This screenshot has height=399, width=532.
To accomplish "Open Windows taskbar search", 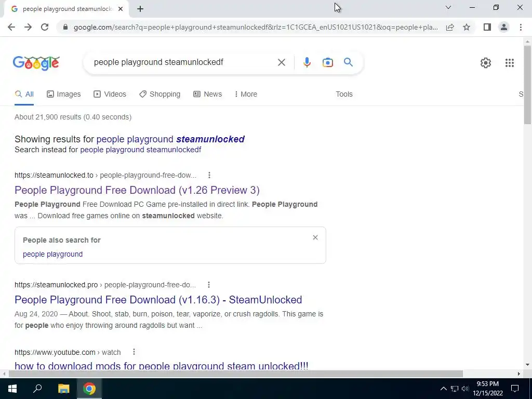I will tap(37, 389).
